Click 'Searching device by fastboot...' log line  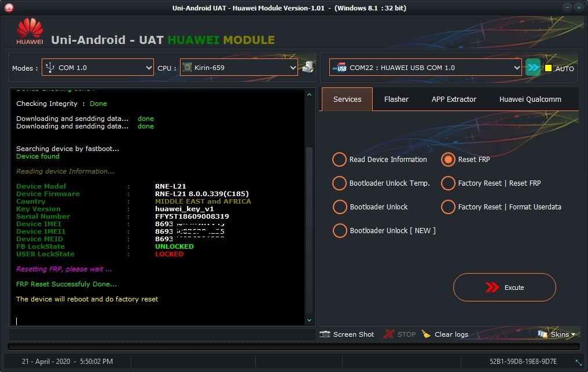(x=68, y=149)
